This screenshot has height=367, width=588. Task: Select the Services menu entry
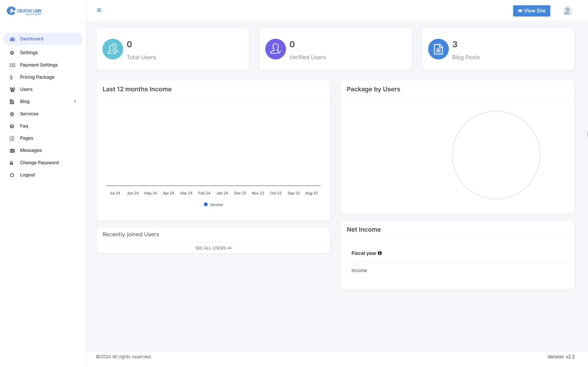coord(29,114)
